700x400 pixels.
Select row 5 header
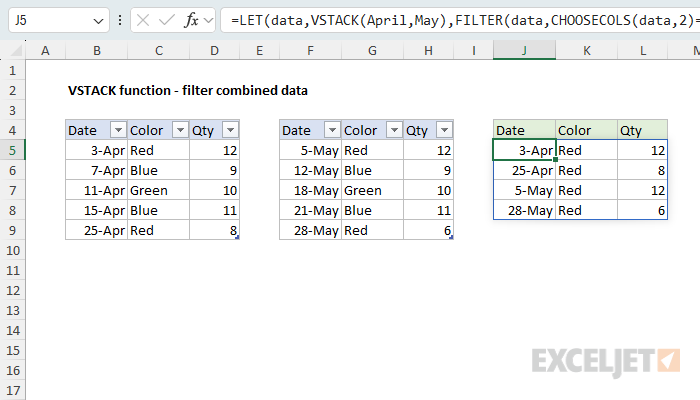pos(12,150)
